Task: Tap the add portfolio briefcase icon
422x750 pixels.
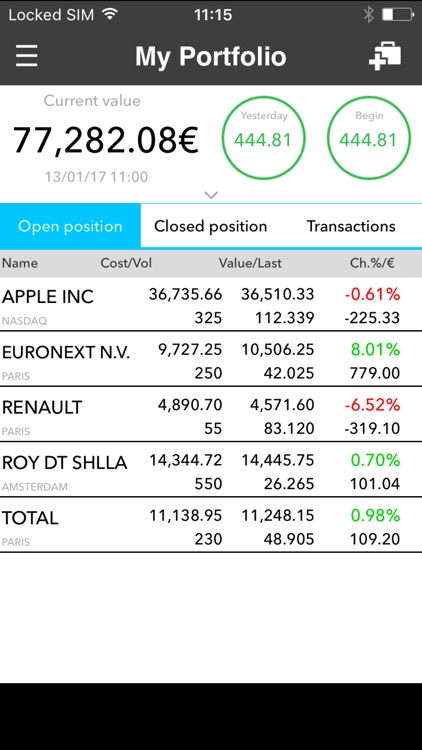Action: [x=385, y=56]
